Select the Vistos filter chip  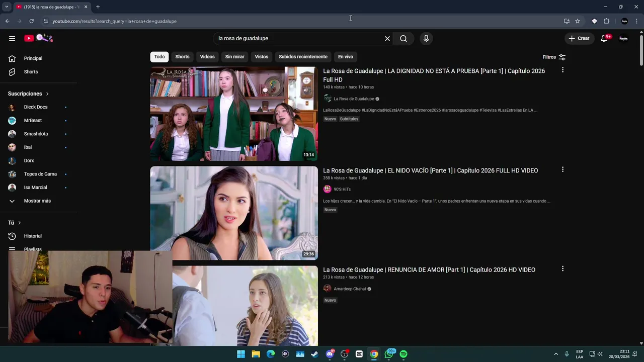(x=262, y=57)
